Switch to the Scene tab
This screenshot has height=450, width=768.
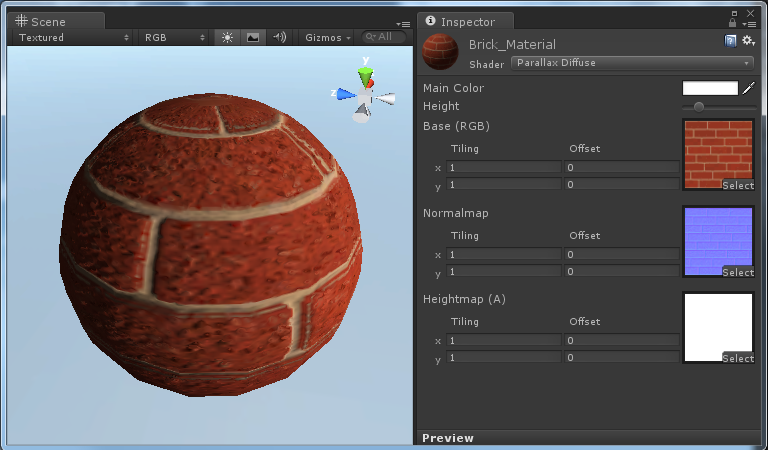(56, 21)
